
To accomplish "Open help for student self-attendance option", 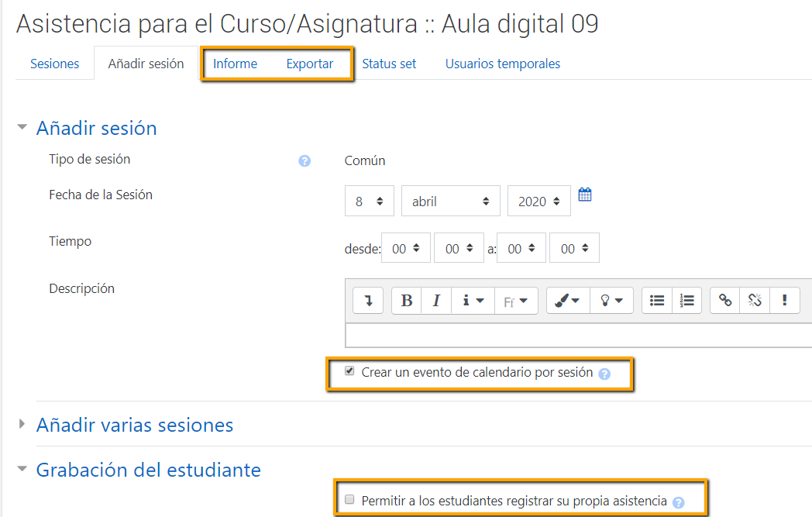I will pos(679,502).
